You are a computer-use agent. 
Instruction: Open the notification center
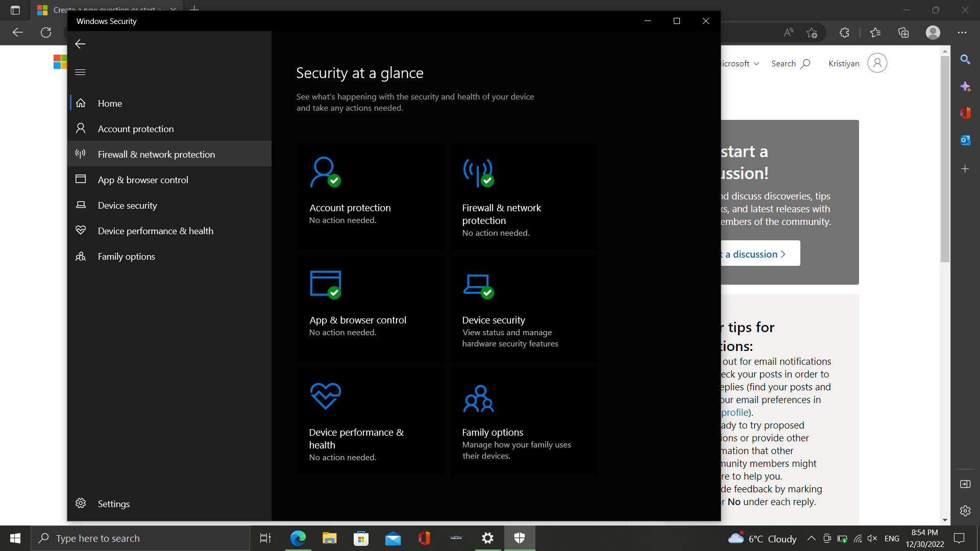tap(959, 538)
